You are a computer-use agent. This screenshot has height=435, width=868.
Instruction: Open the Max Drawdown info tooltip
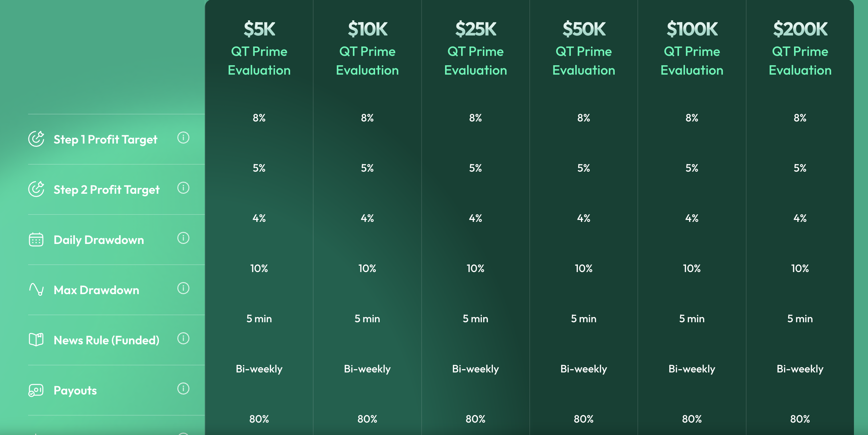(183, 288)
